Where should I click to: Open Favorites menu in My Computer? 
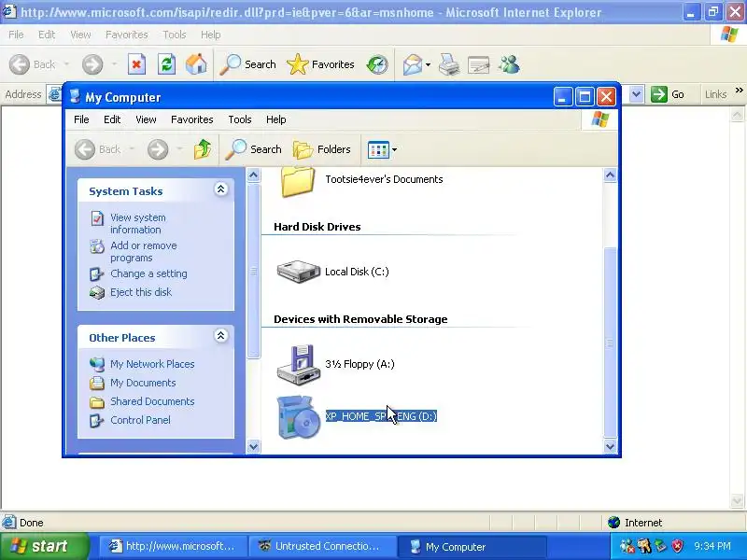coord(192,119)
